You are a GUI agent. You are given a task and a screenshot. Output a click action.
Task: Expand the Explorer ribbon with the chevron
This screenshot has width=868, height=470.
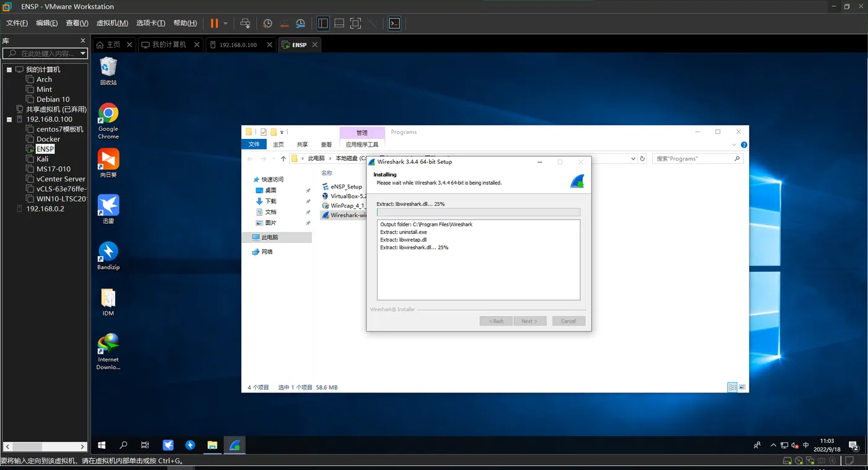click(x=735, y=144)
